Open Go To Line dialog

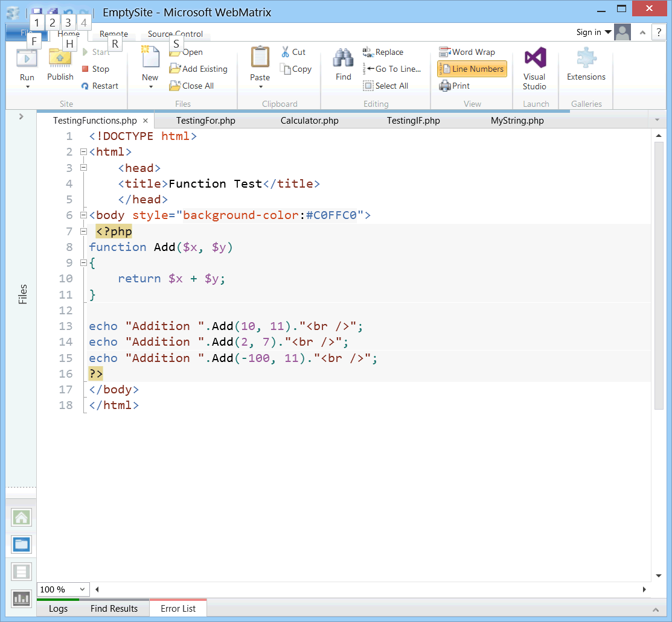(x=392, y=69)
